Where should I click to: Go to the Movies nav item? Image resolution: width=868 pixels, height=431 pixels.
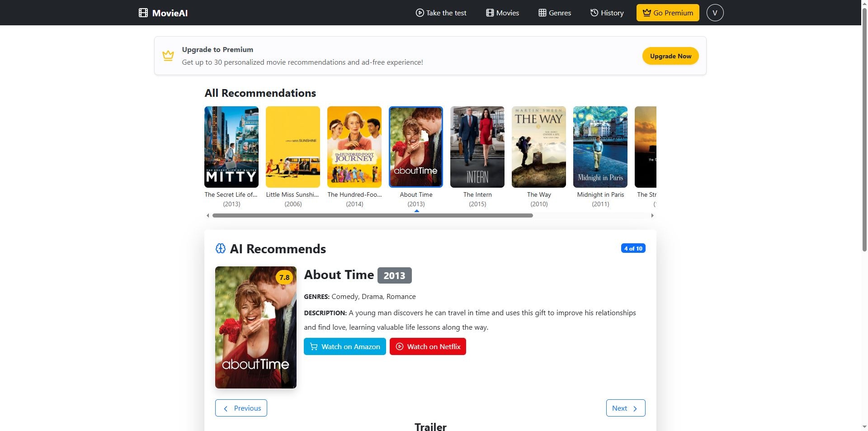[x=502, y=13]
